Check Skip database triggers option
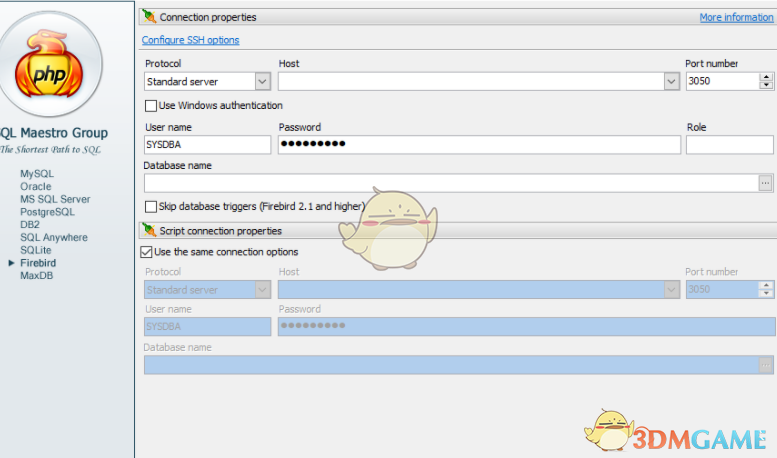The height and width of the screenshot is (458, 777). (x=151, y=206)
